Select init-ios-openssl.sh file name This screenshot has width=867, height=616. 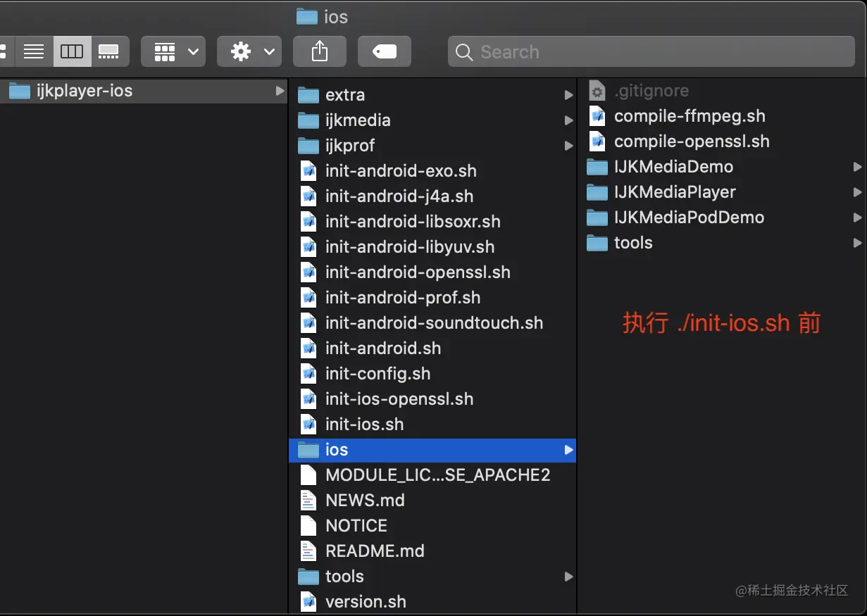399,399
